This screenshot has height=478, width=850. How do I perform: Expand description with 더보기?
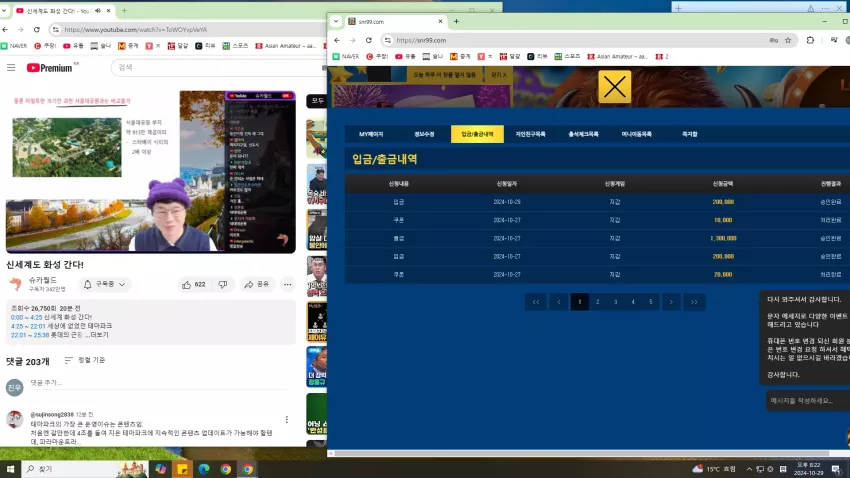(99, 335)
